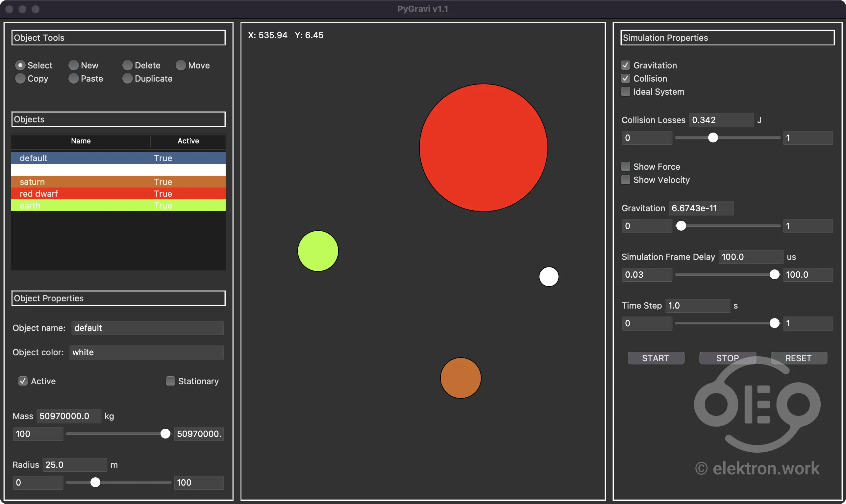
Task: Click the Collision Losses value field
Action: 721,120
